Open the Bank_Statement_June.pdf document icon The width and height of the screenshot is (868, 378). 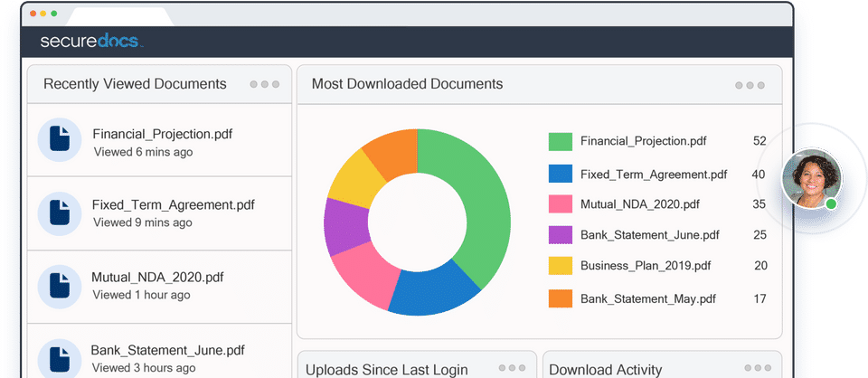[x=60, y=360]
